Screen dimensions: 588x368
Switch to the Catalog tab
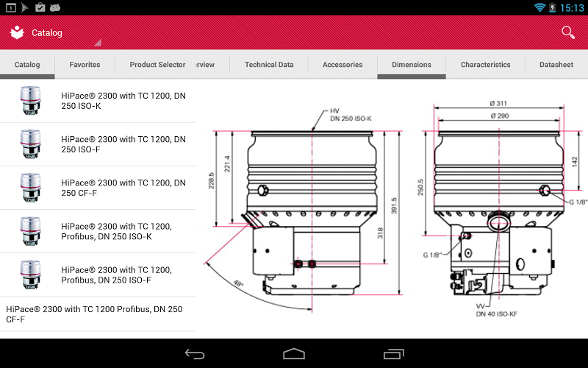click(27, 65)
